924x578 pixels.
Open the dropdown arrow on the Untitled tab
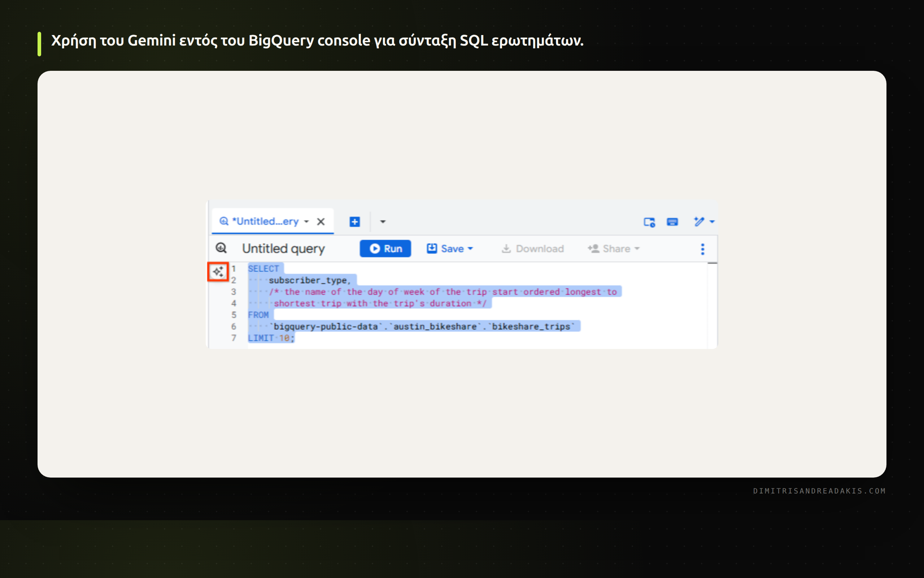(x=306, y=222)
